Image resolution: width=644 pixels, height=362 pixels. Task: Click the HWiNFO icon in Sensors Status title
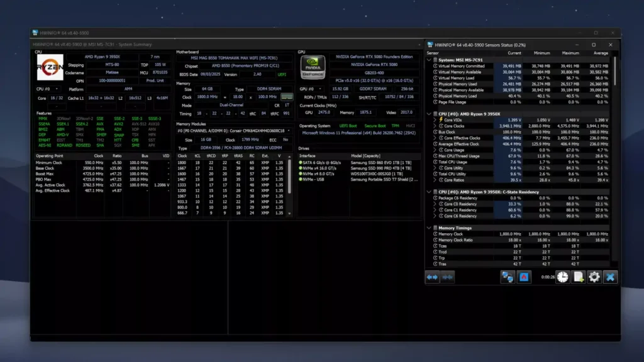pyautogui.click(x=430, y=45)
